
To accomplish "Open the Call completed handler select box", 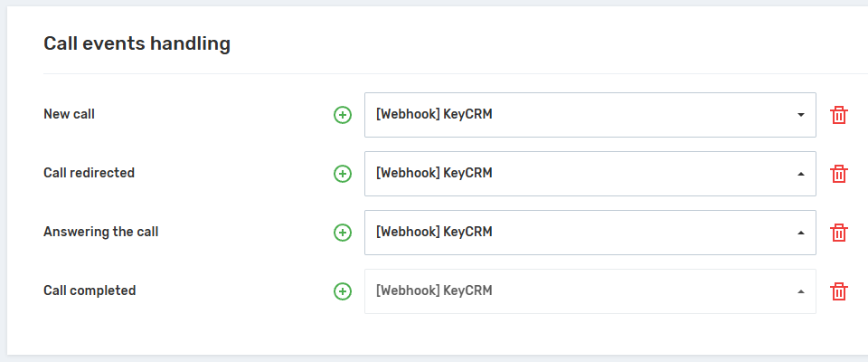I will point(579,291).
